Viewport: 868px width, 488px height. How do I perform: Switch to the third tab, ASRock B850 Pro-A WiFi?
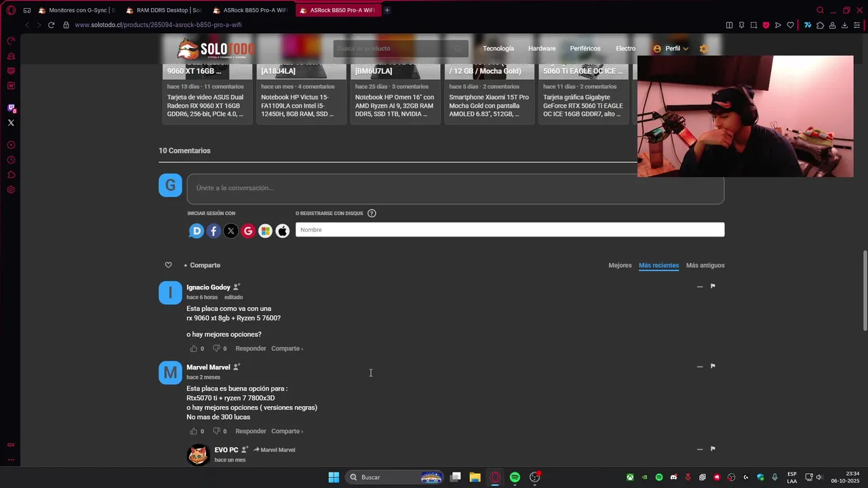click(250, 10)
